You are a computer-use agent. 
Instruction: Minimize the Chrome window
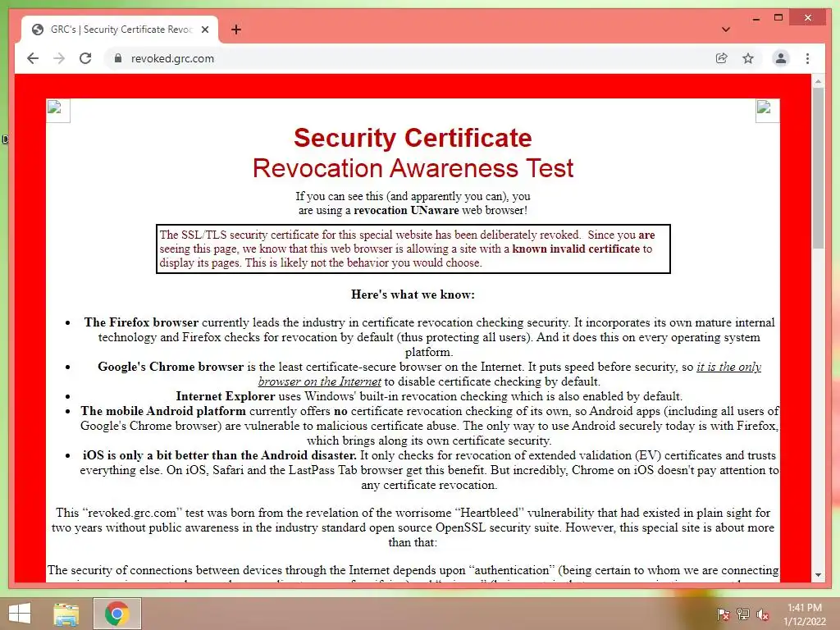[756, 18]
